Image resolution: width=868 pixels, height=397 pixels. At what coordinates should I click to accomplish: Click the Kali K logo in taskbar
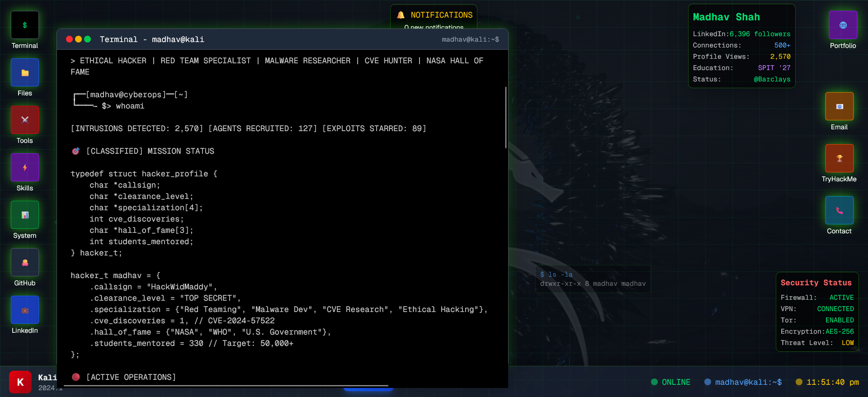pyautogui.click(x=20, y=382)
